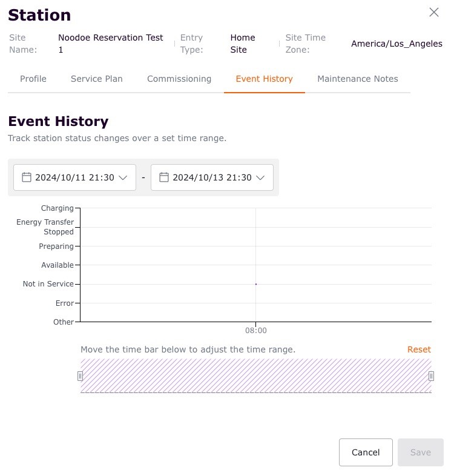The image size is (454, 476).
Task: Open the Profile tab
Action: point(33,79)
